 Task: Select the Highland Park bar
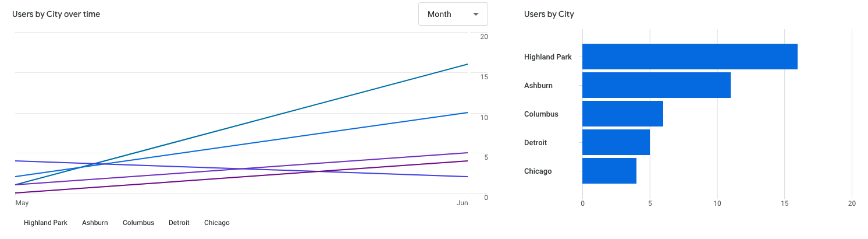coord(689,57)
